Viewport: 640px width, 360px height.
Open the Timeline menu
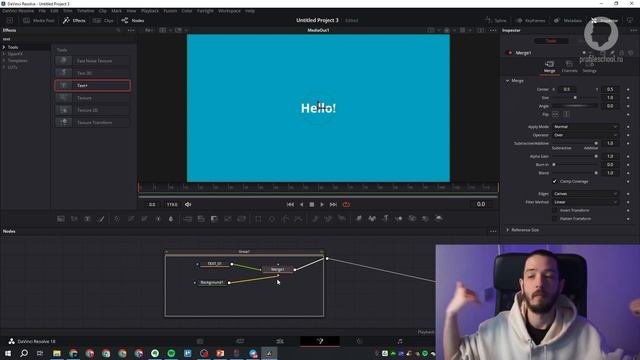85,11
